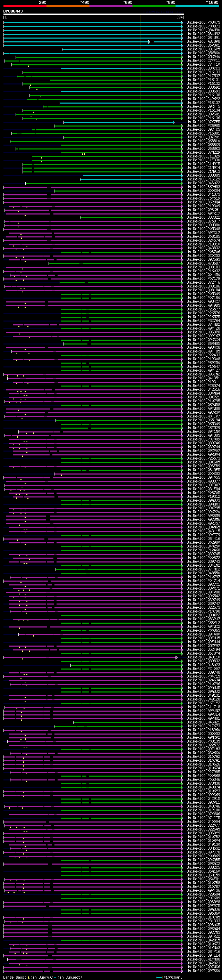Image resolution: width=222 pixels, height=980 pixels.
Task: Open the UniRef100_P08475 hit label
Action: [x=203, y=23]
